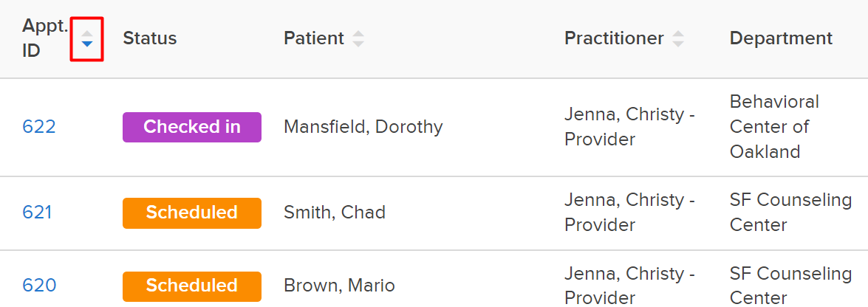The height and width of the screenshot is (307, 868).
Task: Select patient Mansfield, Dorothy
Action: pyautogui.click(x=363, y=127)
